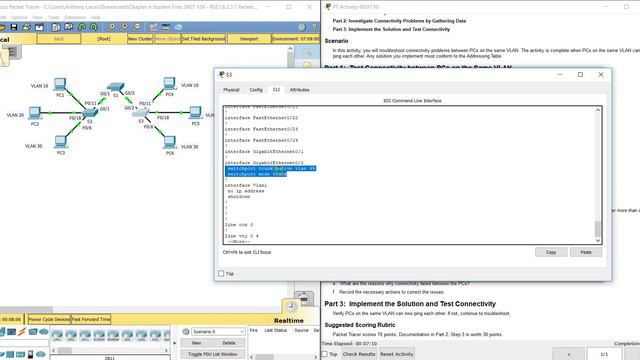This screenshot has height=360, width=640.
Task: Click the Zoom Out magnifier icon
Action: (137, 27)
